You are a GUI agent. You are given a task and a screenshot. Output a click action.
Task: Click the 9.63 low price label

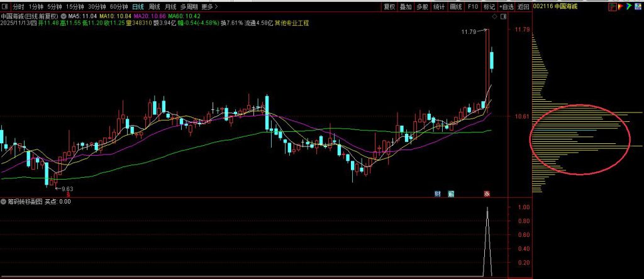coord(67,189)
